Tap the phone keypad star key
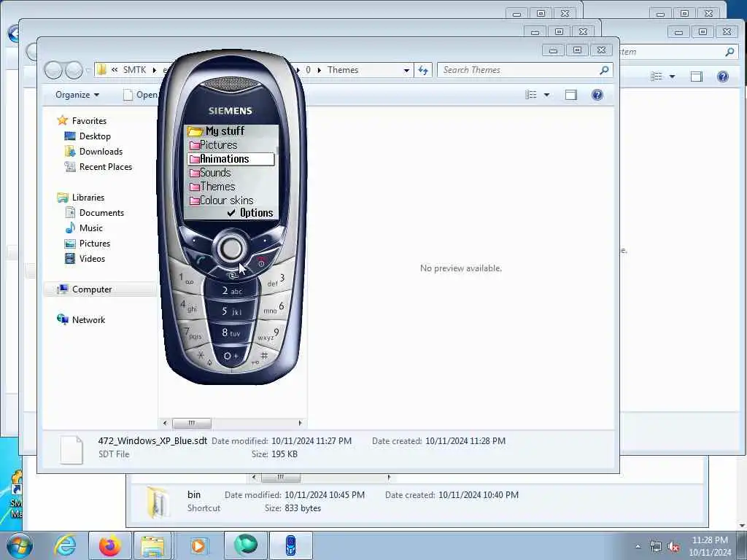Image resolution: width=747 pixels, height=560 pixels. click(203, 357)
